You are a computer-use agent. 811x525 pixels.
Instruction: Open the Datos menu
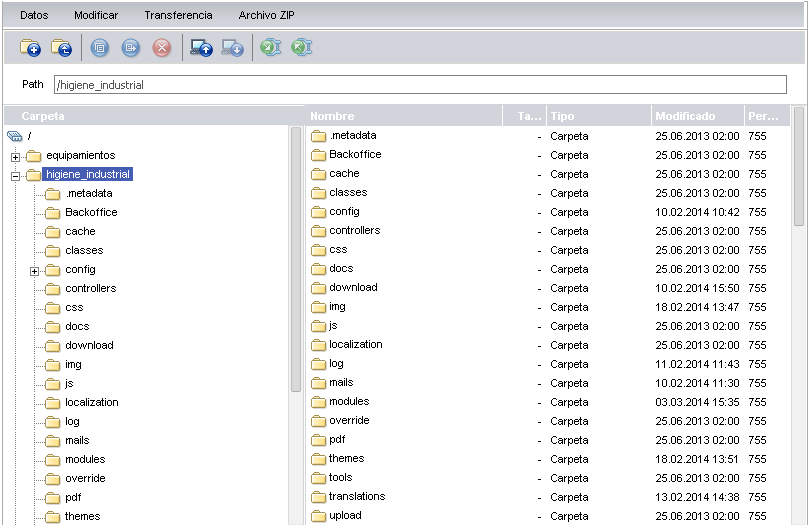pyautogui.click(x=34, y=15)
